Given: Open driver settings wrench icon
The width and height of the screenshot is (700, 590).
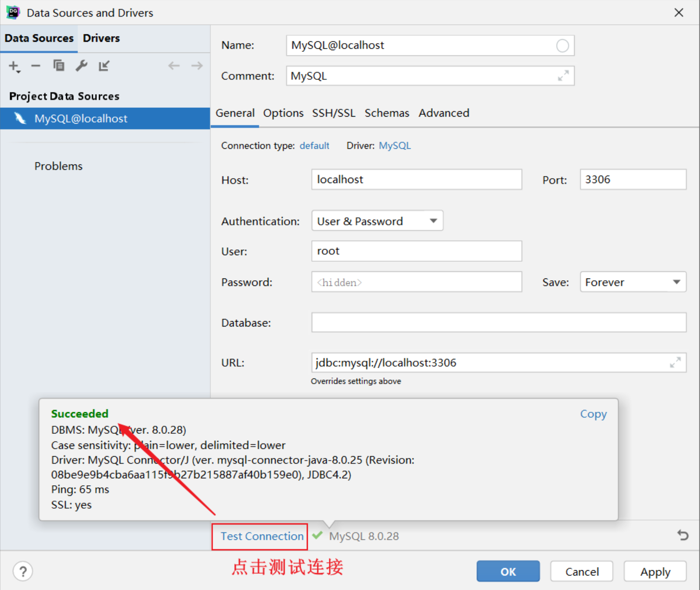Looking at the screenshot, I should pos(81,66).
